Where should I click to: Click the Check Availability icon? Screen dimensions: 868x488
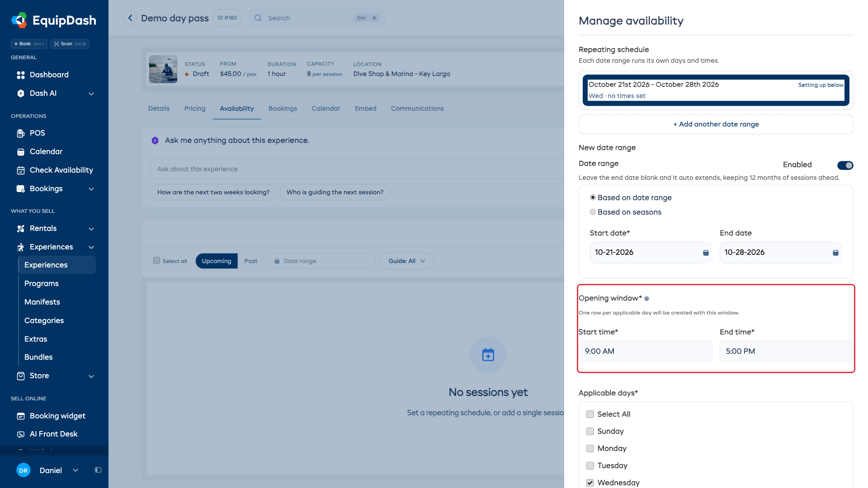pyautogui.click(x=21, y=170)
